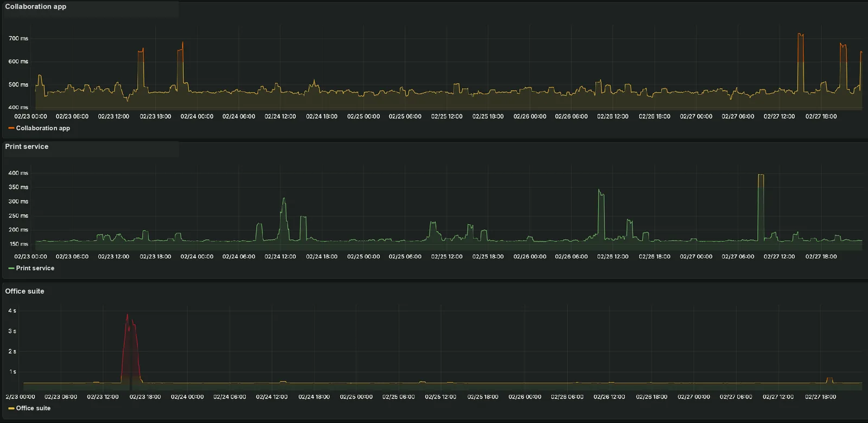Click the yellow Office suite legend color swatch

(x=11, y=408)
